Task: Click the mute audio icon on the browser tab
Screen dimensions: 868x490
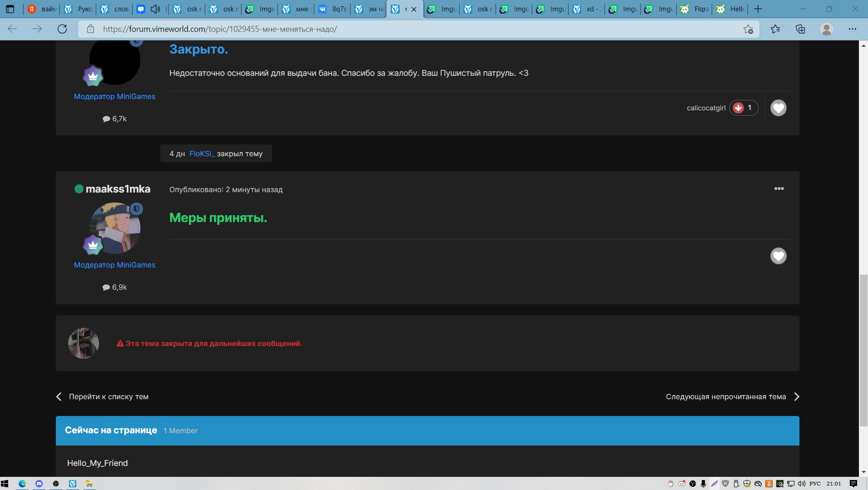Action: pos(155,9)
